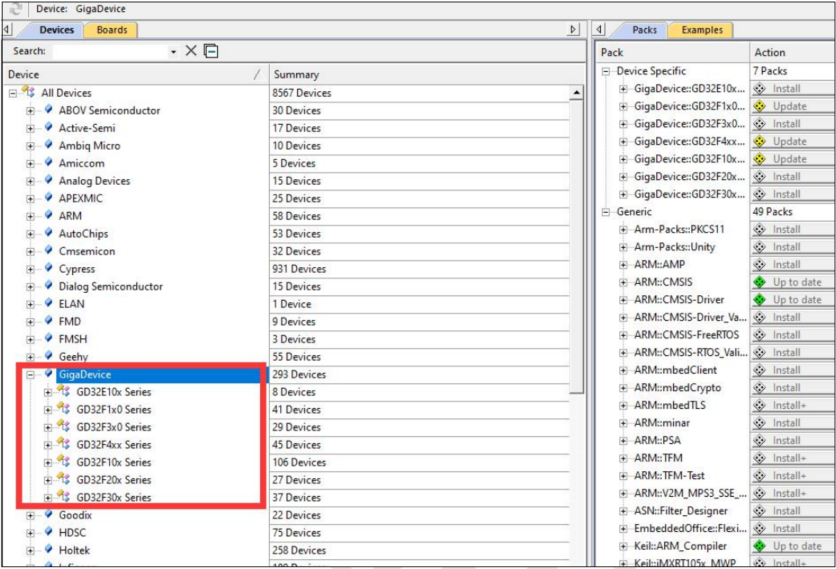The image size is (836, 569).
Task: Install the ASN::Filter_Designer pack
Action: pyautogui.click(x=792, y=511)
